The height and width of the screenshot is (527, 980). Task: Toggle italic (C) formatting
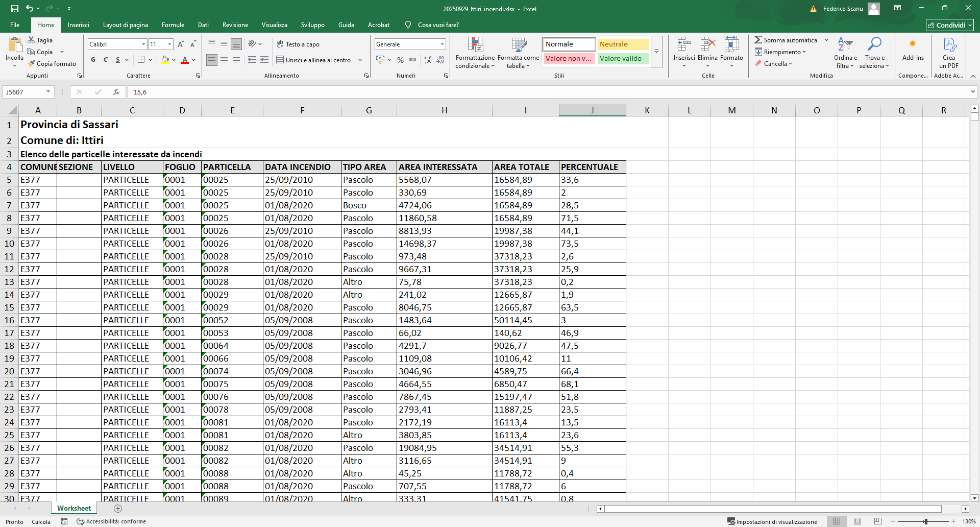tap(106, 60)
